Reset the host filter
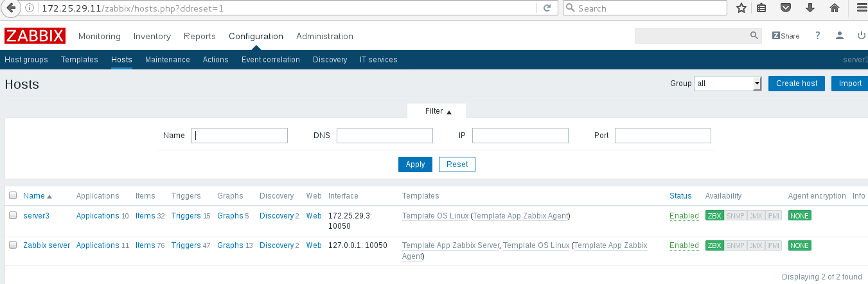The width and height of the screenshot is (868, 284). (x=457, y=164)
